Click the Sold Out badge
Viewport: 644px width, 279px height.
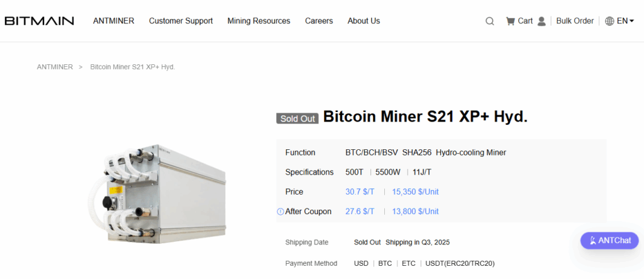[x=297, y=118]
